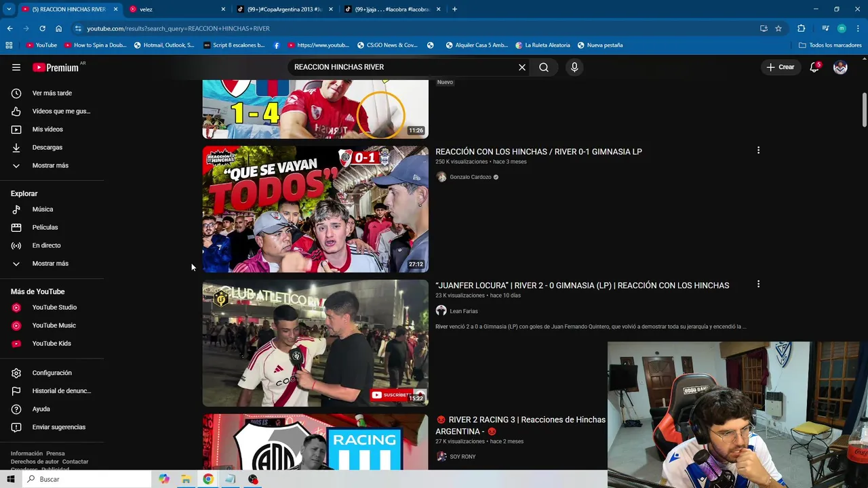The height and width of the screenshot is (488, 868).
Task: Play the JUANFER LOCURA thumbnail video
Action: (x=315, y=343)
